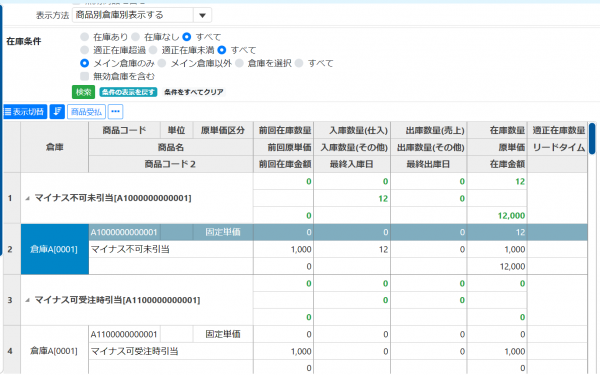Click the 表示切替 list view button

pyautogui.click(x=25, y=112)
